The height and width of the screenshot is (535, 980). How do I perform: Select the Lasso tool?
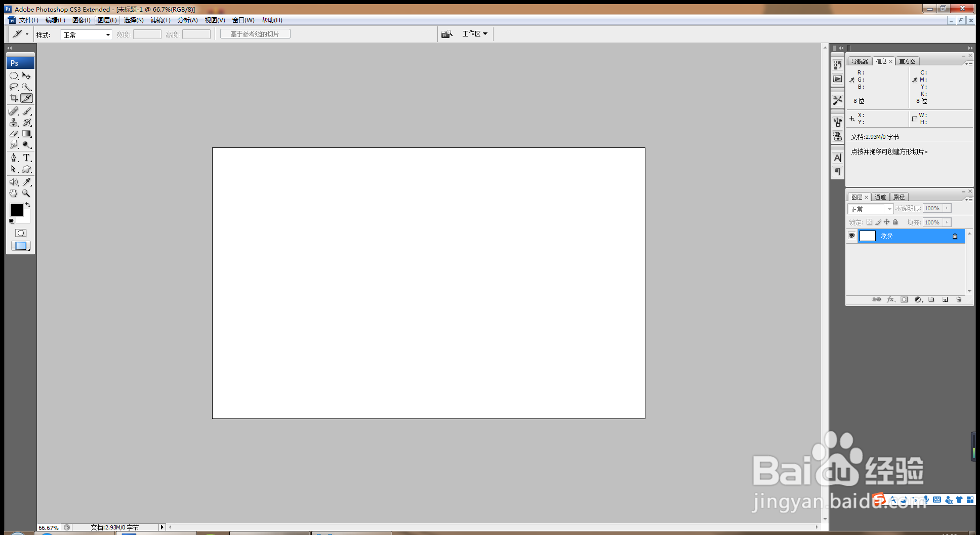[14, 87]
